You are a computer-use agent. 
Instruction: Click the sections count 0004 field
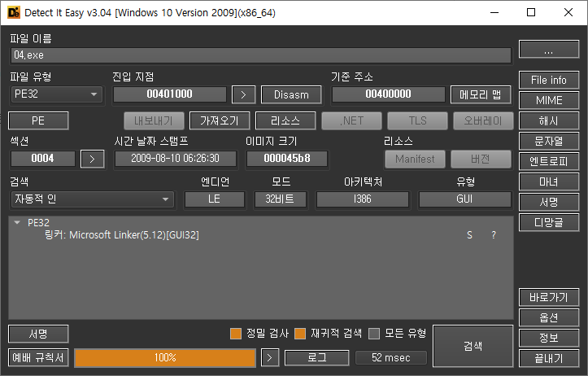pos(43,159)
